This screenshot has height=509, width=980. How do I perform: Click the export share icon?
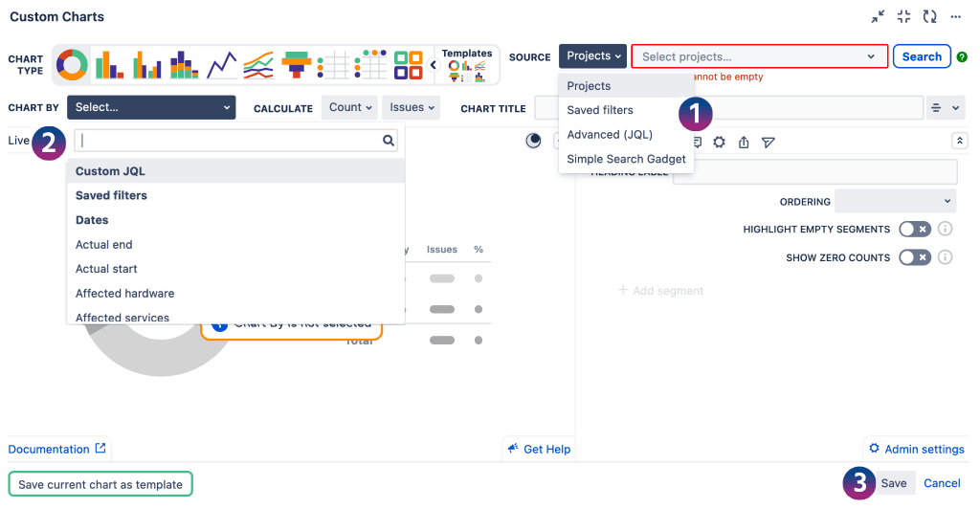click(744, 143)
